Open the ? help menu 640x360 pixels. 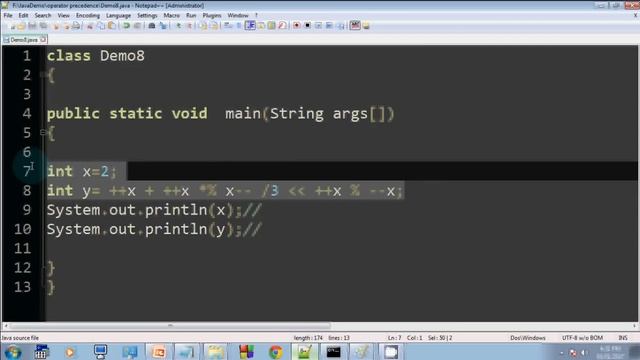click(x=256, y=16)
